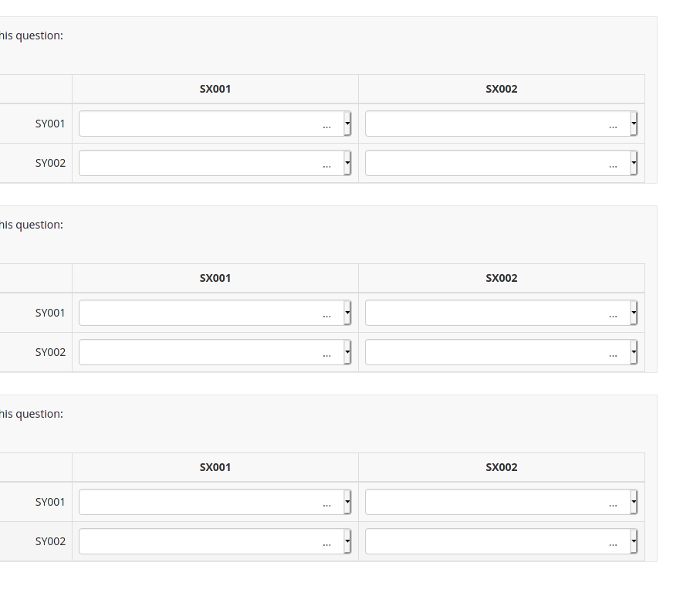Select SY002 row label in bottom table

coord(50,541)
